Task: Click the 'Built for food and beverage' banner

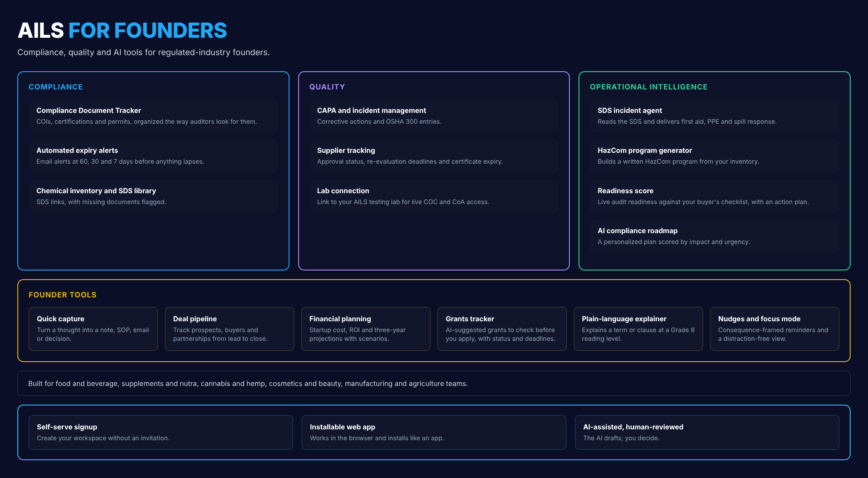Action: click(434, 383)
